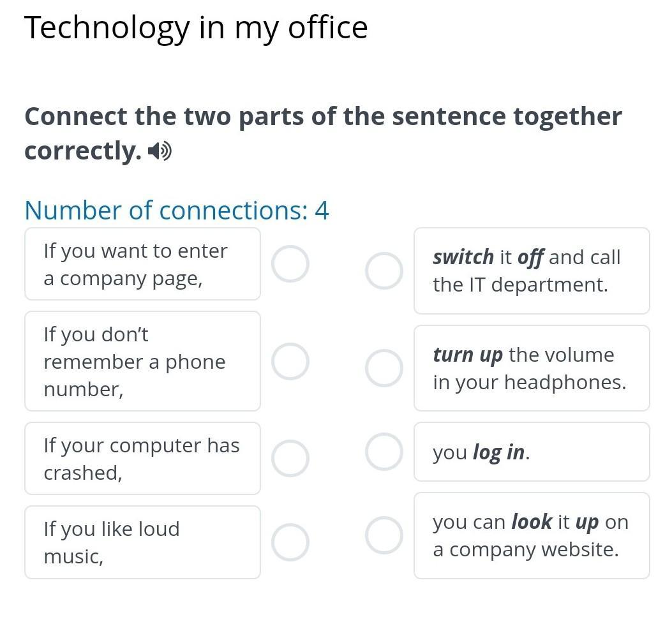The image size is (672, 638).
Task: Click the 'look it up on a company website' box
Action: pyautogui.click(x=532, y=535)
